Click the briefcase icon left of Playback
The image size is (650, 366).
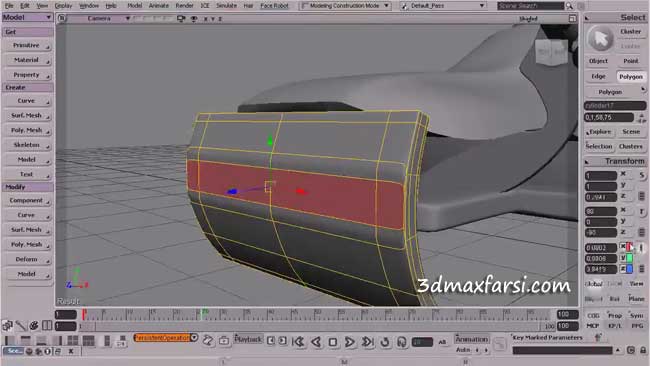point(224,341)
